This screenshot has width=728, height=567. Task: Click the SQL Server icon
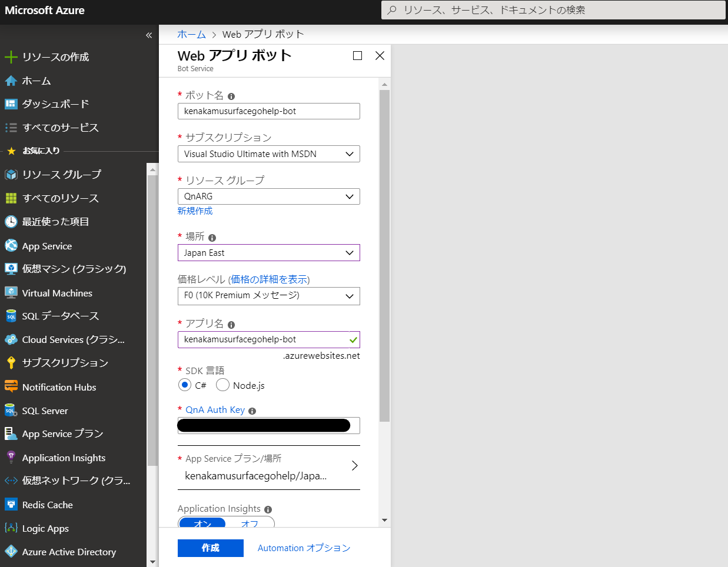[x=11, y=411]
